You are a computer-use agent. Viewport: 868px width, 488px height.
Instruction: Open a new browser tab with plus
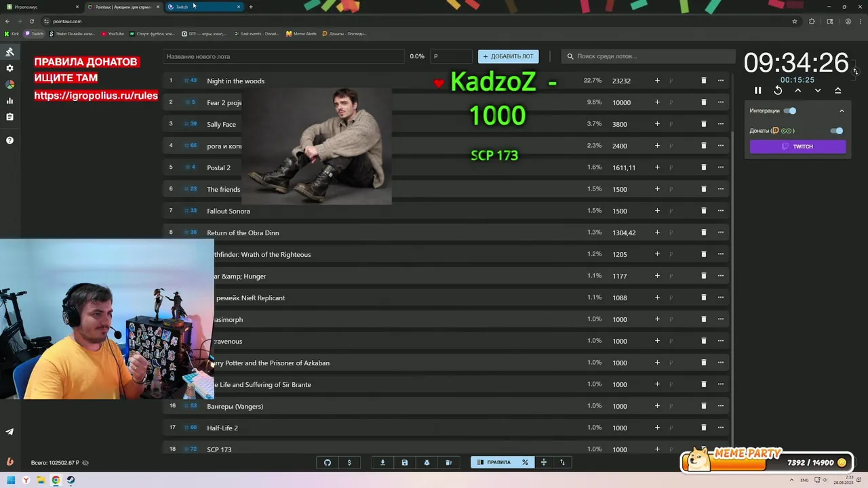click(x=251, y=7)
